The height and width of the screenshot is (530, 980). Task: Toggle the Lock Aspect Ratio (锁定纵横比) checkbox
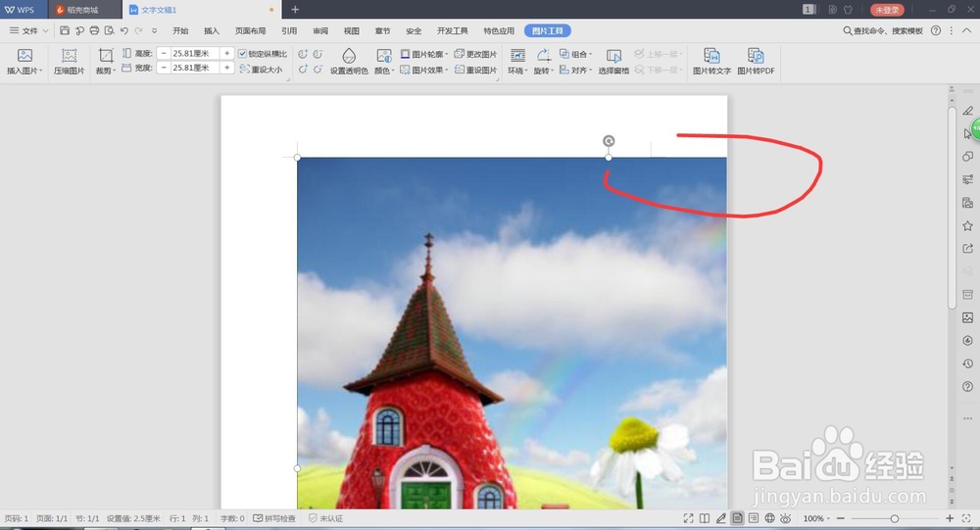(242, 54)
